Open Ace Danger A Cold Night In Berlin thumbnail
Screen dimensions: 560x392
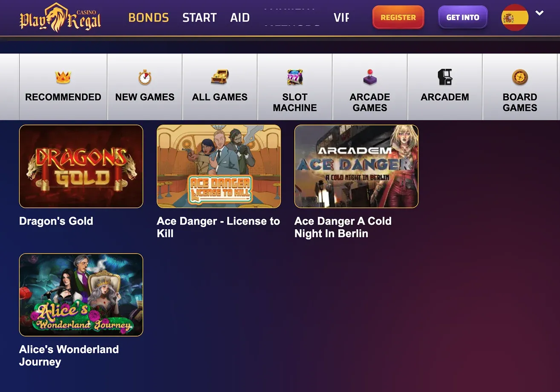(356, 166)
